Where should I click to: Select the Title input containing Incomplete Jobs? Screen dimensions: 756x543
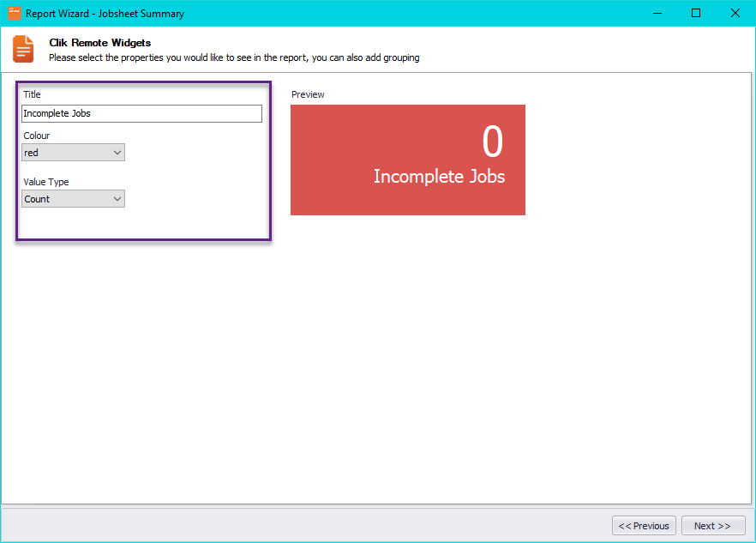141,112
